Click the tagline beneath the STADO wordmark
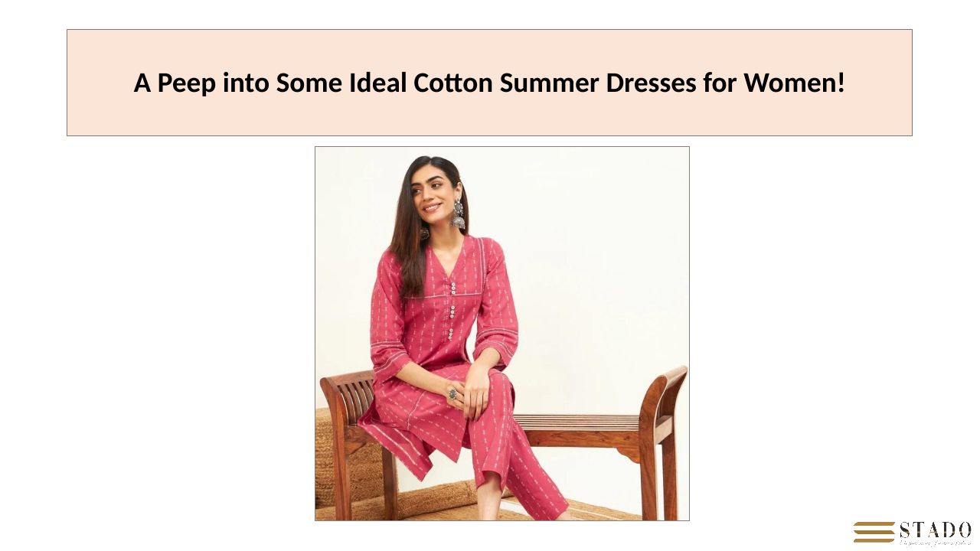 coord(936,543)
